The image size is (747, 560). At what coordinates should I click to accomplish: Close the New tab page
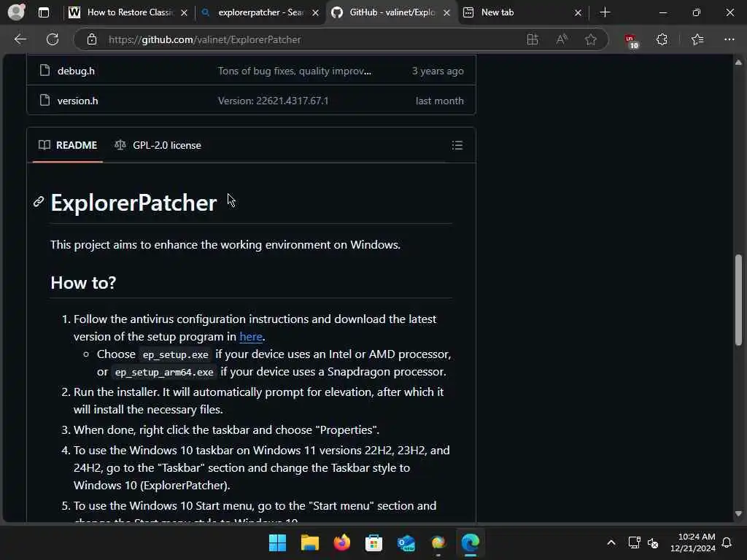tap(578, 13)
